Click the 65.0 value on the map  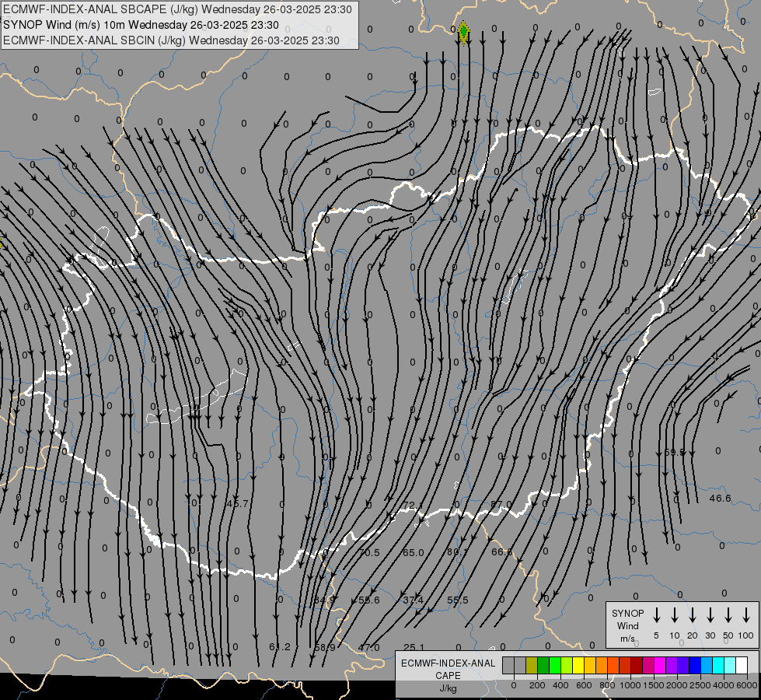point(413,552)
